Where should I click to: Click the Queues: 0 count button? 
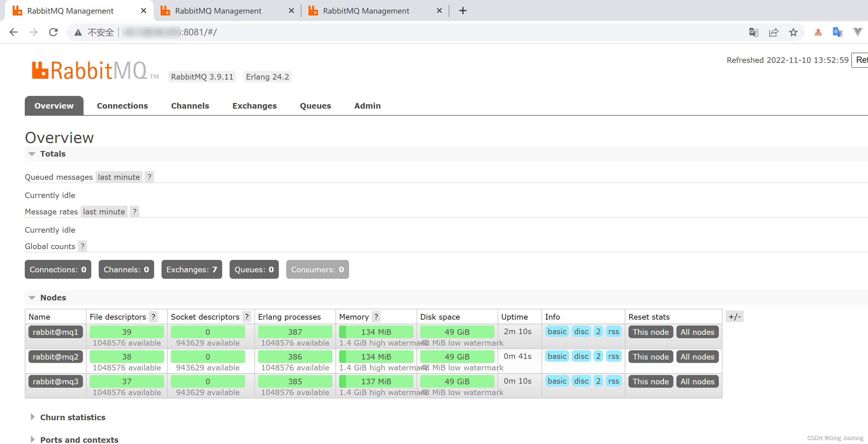pos(254,269)
